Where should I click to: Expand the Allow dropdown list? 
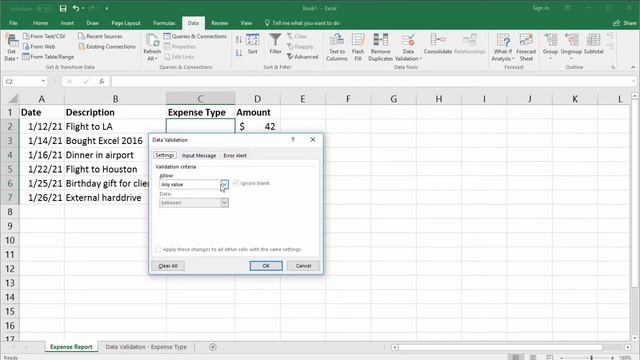[x=224, y=184]
